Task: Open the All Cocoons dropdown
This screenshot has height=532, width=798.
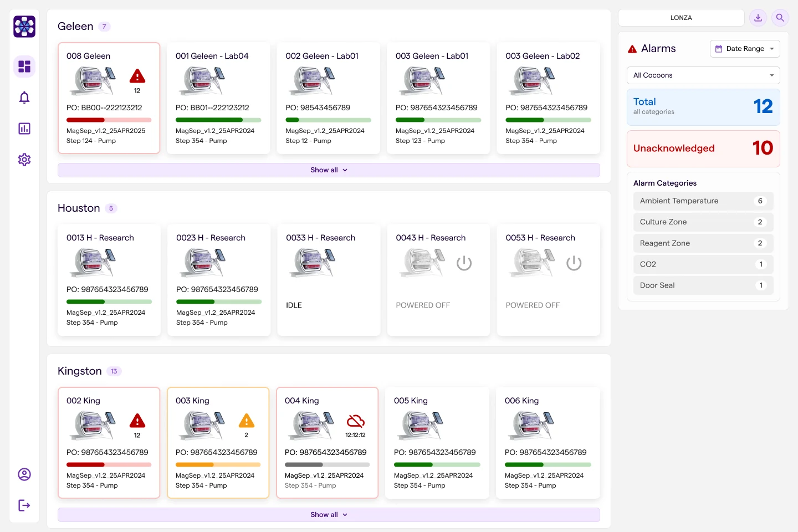Action: 703,75
